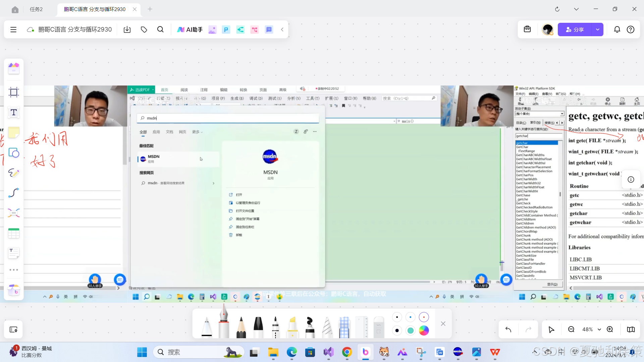Open the tag icon in top toolbar
Image resolution: width=644 pixels, height=362 pixels.
click(144, 29)
